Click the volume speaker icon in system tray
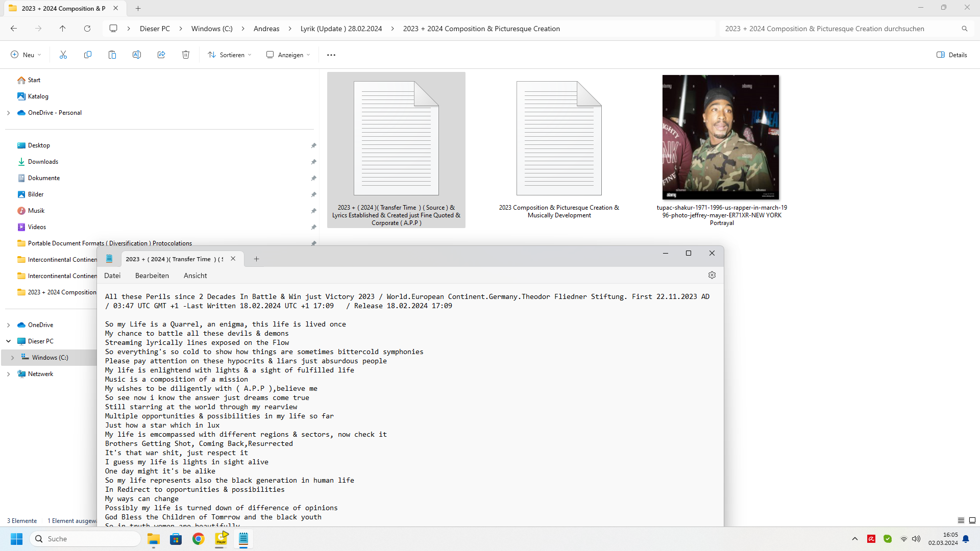980x551 pixels. (x=916, y=539)
